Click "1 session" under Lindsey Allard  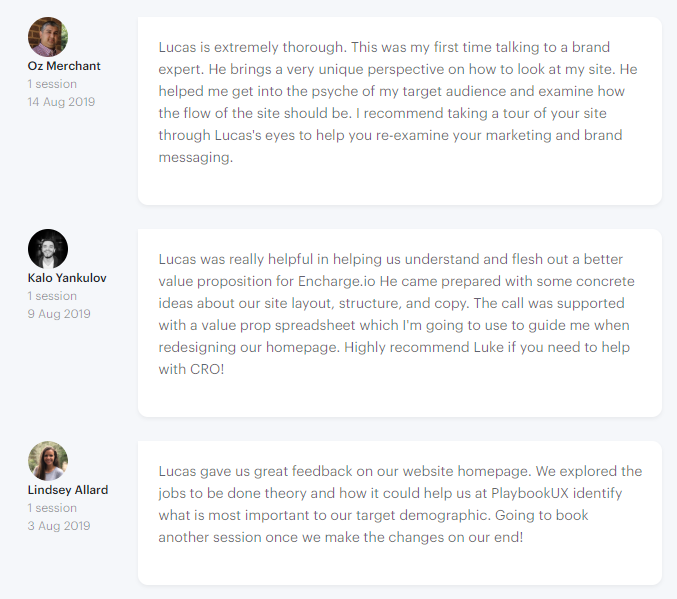pyautogui.click(x=52, y=508)
